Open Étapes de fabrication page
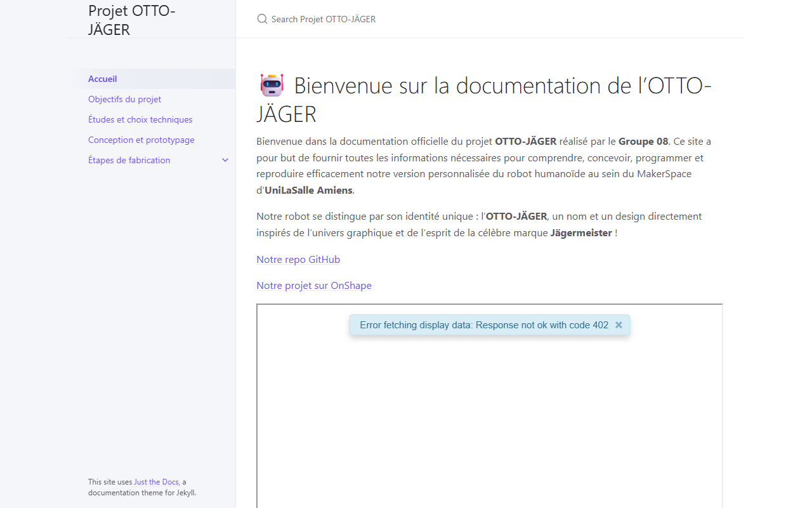 pos(129,160)
